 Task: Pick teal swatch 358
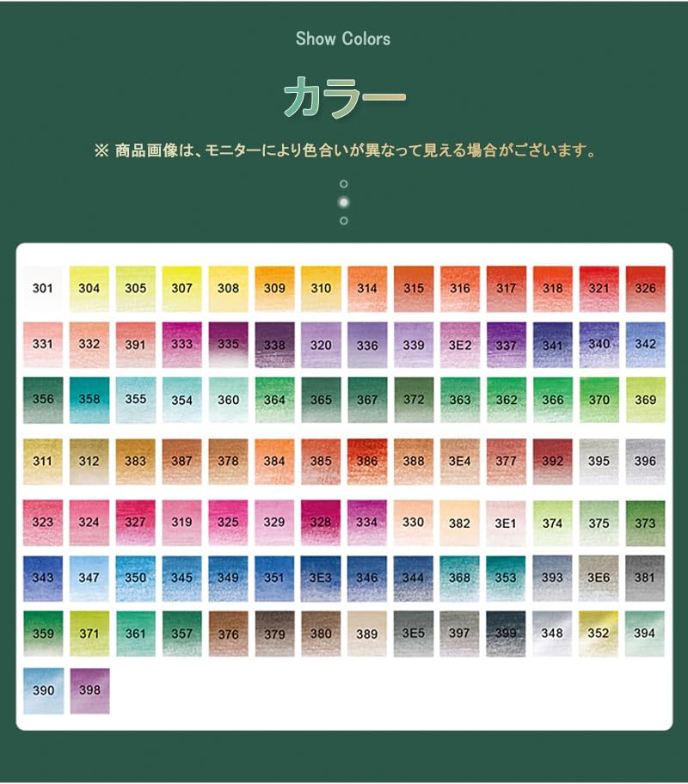pyautogui.click(x=89, y=399)
